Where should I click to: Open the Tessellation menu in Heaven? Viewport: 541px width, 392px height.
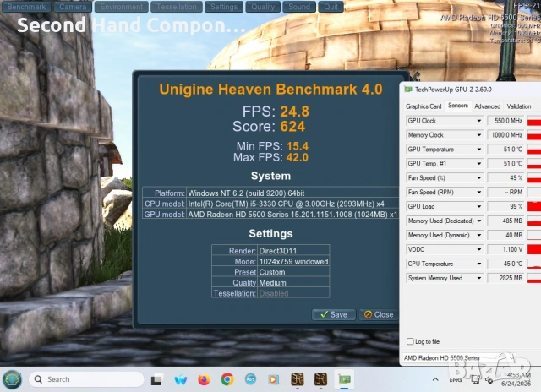pos(177,7)
